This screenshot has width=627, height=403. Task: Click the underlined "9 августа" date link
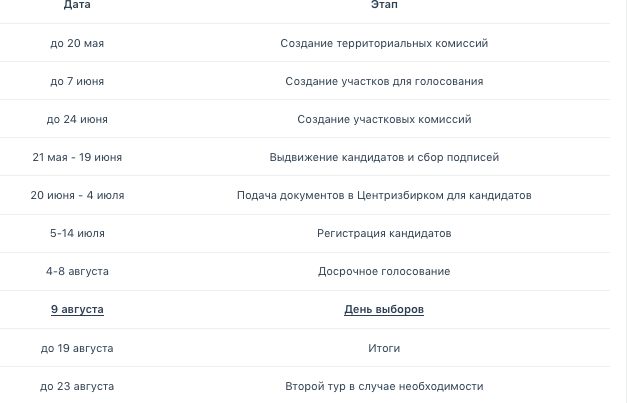tap(77, 310)
